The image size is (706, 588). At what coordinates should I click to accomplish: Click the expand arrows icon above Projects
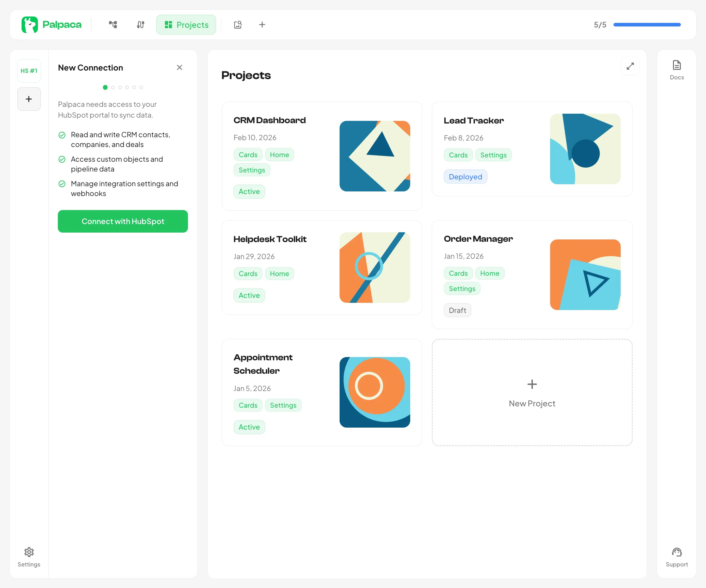(630, 66)
